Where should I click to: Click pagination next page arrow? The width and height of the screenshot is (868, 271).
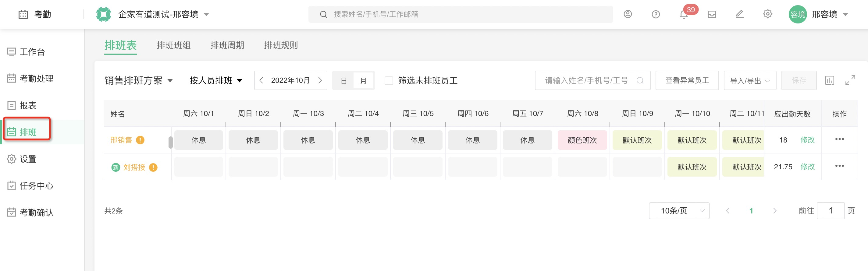point(774,211)
